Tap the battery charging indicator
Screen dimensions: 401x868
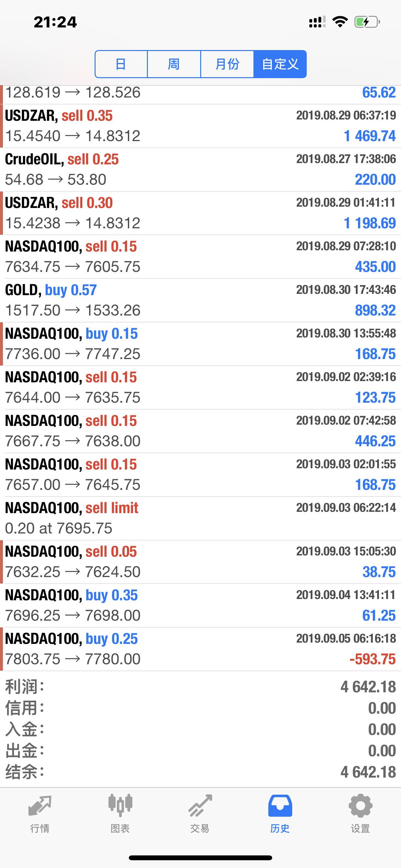367,22
